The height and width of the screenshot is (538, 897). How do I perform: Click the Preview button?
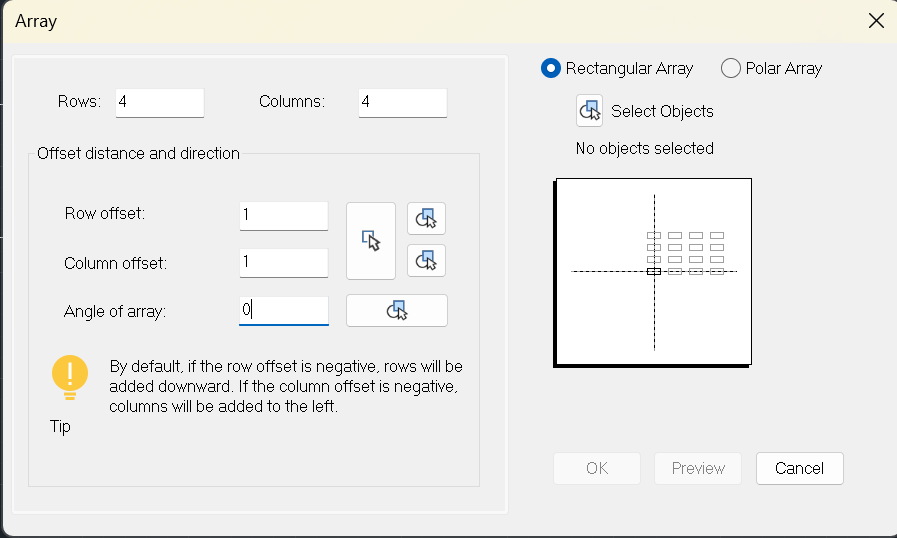[698, 468]
